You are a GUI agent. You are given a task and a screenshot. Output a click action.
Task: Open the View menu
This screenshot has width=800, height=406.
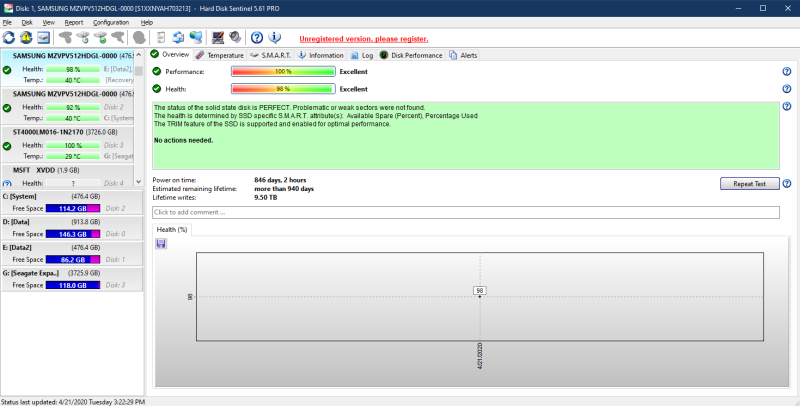pos(48,22)
